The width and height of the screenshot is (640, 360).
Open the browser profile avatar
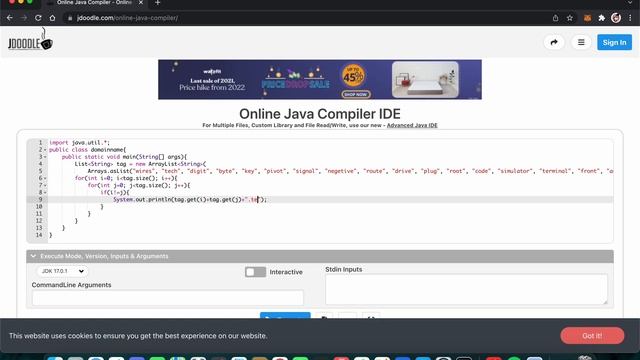tap(616, 18)
